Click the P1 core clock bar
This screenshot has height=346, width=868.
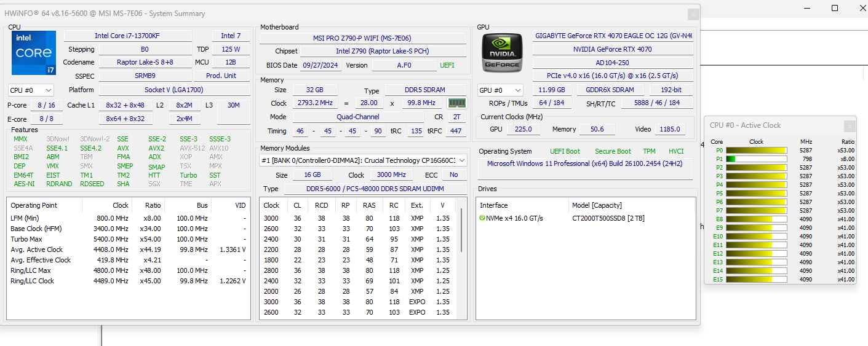click(x=757, y=159)
